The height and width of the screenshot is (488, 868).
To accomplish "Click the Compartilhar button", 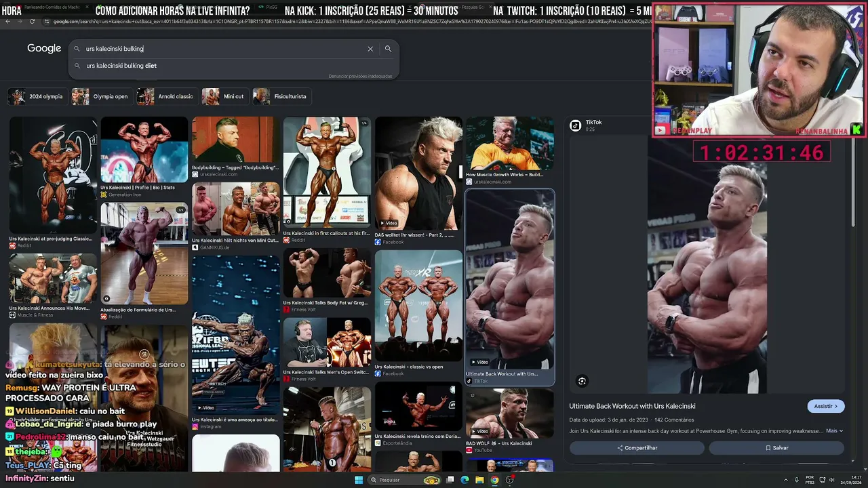I will (637, 448).
